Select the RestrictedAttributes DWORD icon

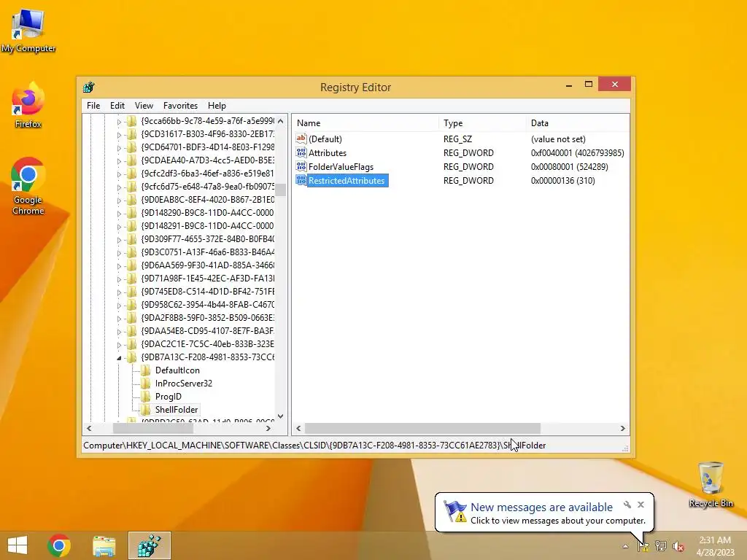pyautogui.click(x=301, y=180)
